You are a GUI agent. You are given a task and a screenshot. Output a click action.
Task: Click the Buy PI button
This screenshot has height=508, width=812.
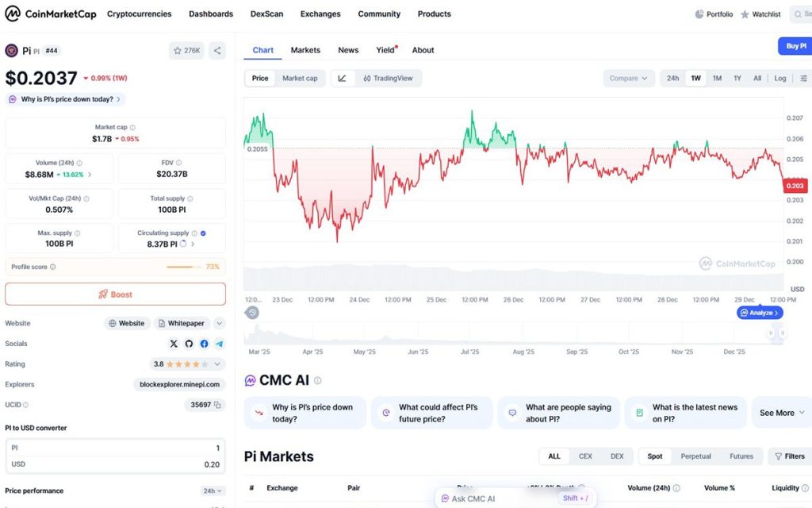pos(794,46)
